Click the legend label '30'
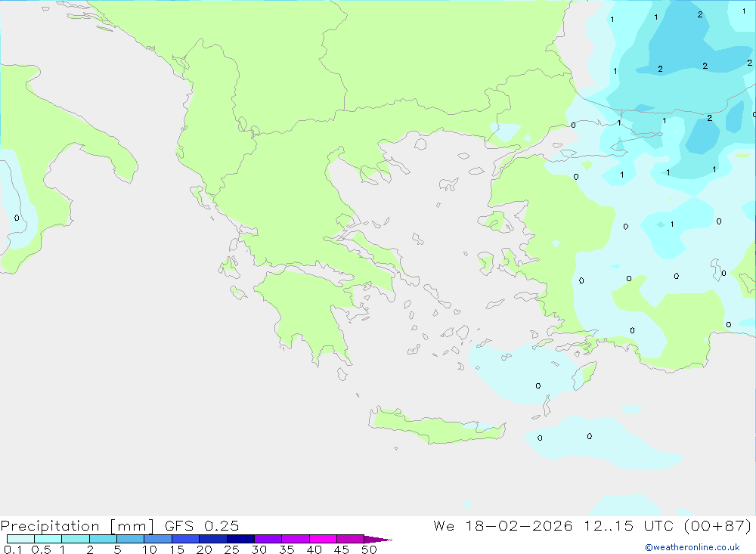Viewport: 756px width, 554px height. pos(259,549)
